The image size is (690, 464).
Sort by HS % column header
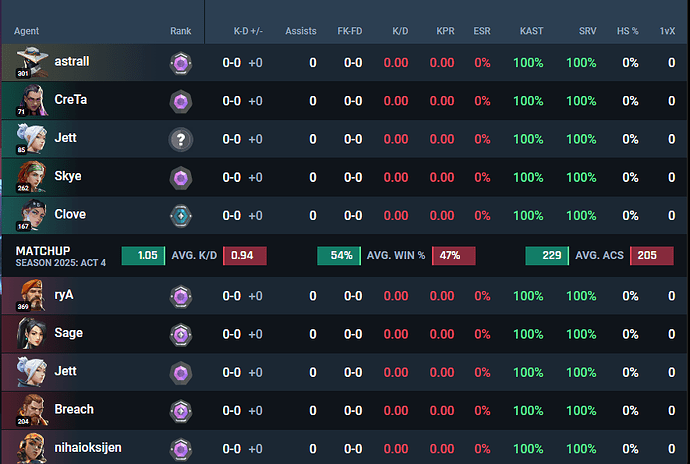pyautogui.click(x=627, y=31)
